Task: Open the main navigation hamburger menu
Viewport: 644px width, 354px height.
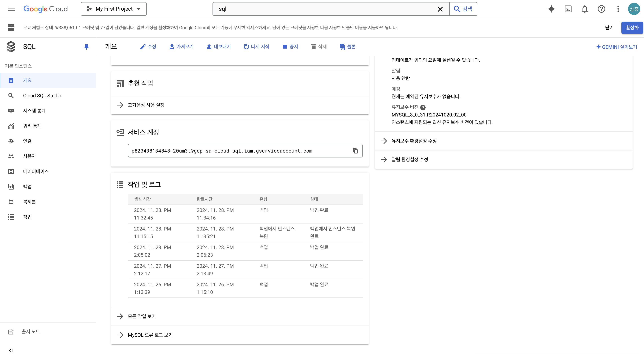Action: (x=12, y=9)
